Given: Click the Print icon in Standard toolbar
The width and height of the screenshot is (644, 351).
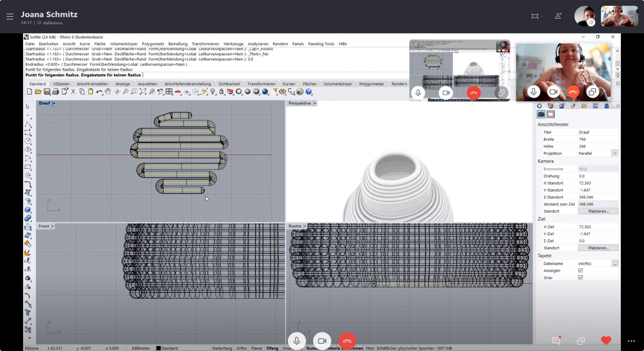Looking at the screenshot, I should (56, 92).
